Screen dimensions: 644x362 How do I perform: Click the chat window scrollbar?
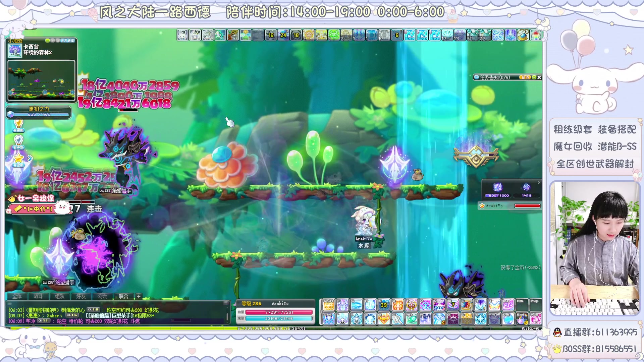coord(227,316)
